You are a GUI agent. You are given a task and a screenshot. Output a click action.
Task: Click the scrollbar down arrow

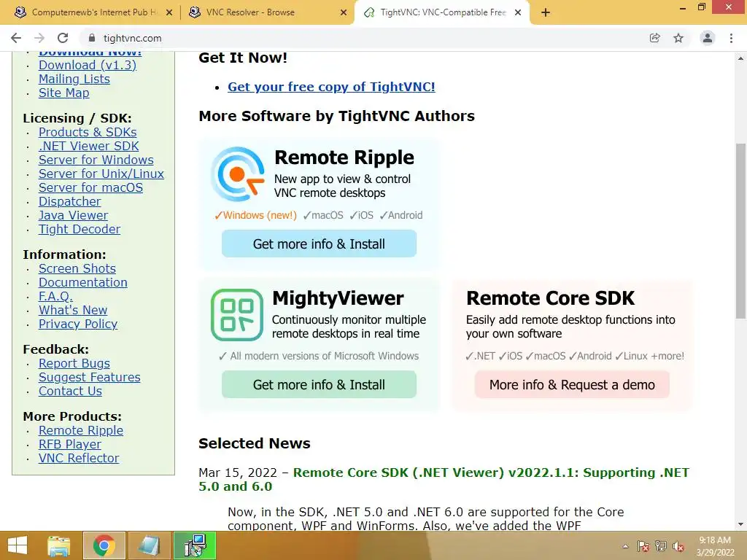click(740, 524)
